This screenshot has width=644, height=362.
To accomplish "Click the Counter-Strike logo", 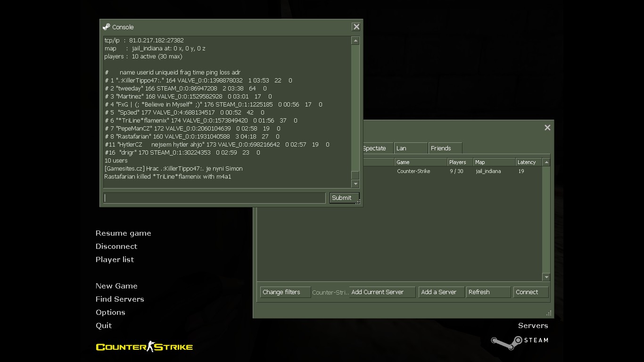I will pyautogui.click(x=144, y=347).
